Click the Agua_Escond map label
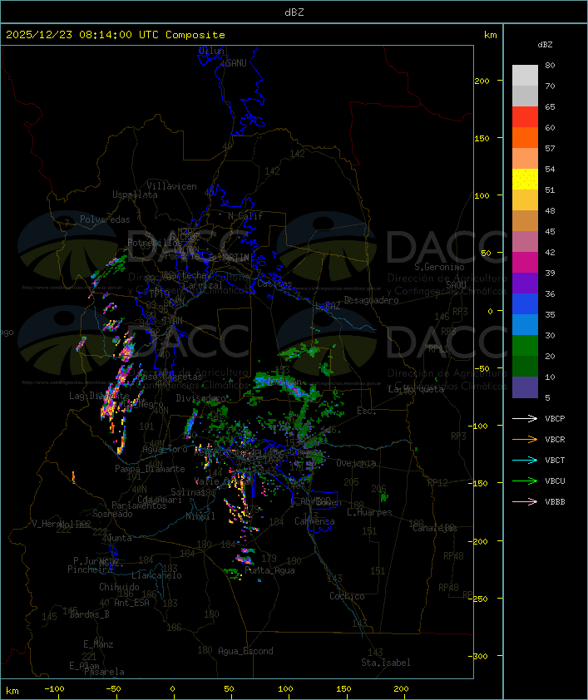This screenshot has width=588, height=700. pos(245,651)
